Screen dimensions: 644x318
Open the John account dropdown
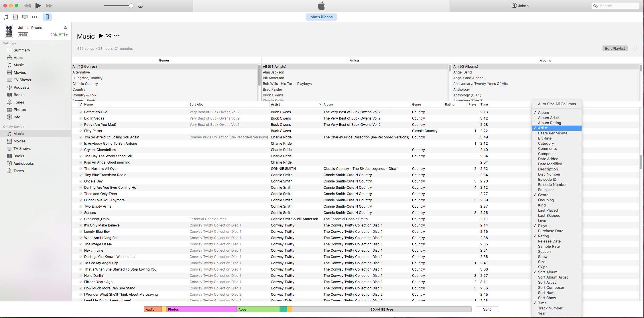521,6
